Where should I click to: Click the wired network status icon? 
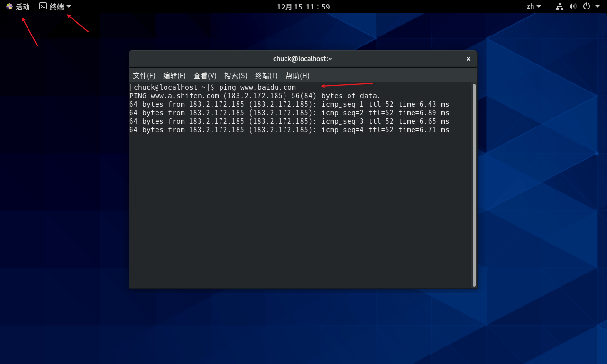pos(560,6)
